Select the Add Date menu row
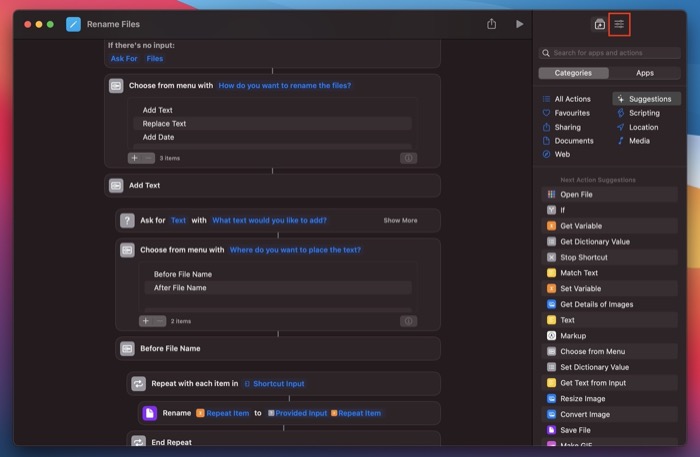The image size is (700, 457). coord(272,137)
